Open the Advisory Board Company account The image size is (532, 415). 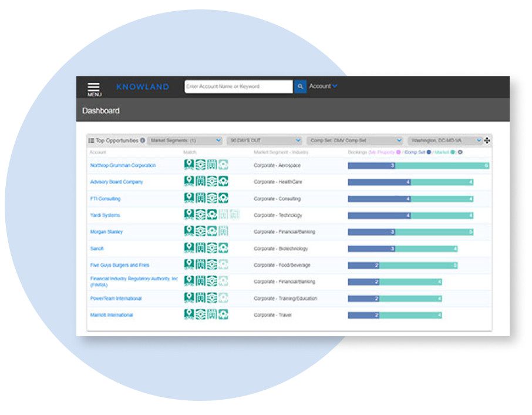click(x=116, y=182)
